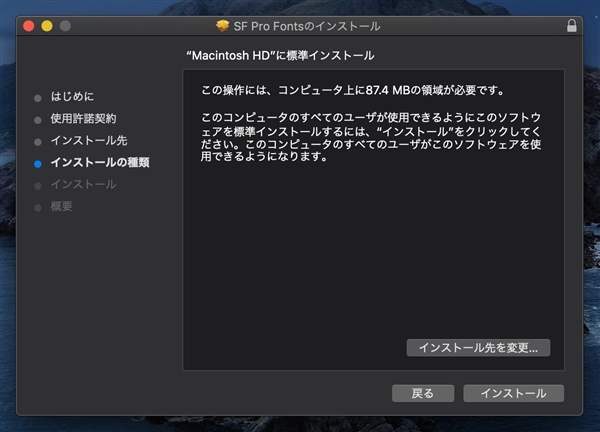Viewport: 600px width, 432px height.
Task: Click the インストール button to begin installation
Action: [514, 393]
